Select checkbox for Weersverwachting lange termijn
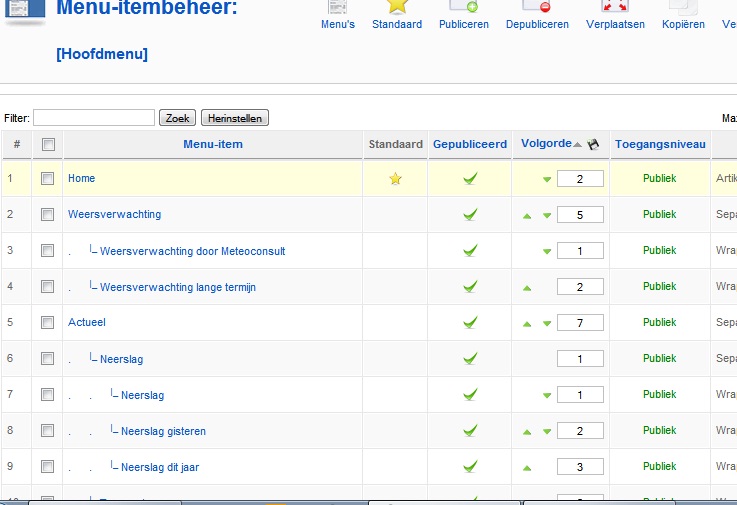This screenshot has width=737, height=505. (x=47, y=286)
